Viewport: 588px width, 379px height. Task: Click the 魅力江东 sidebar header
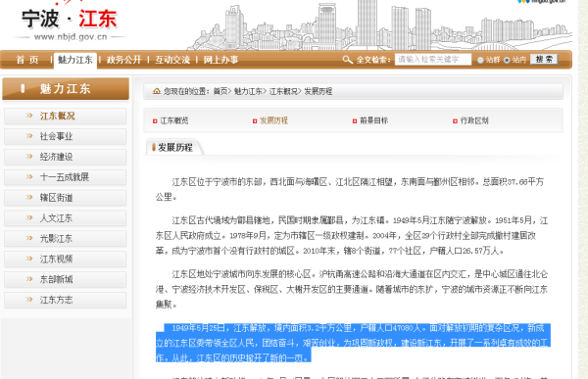click(66, 89)
